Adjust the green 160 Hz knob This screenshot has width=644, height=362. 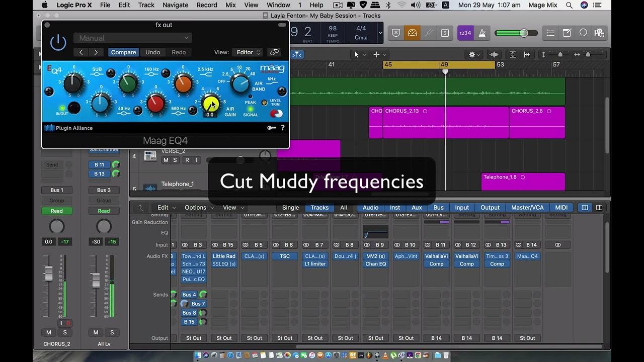(129, 83)
